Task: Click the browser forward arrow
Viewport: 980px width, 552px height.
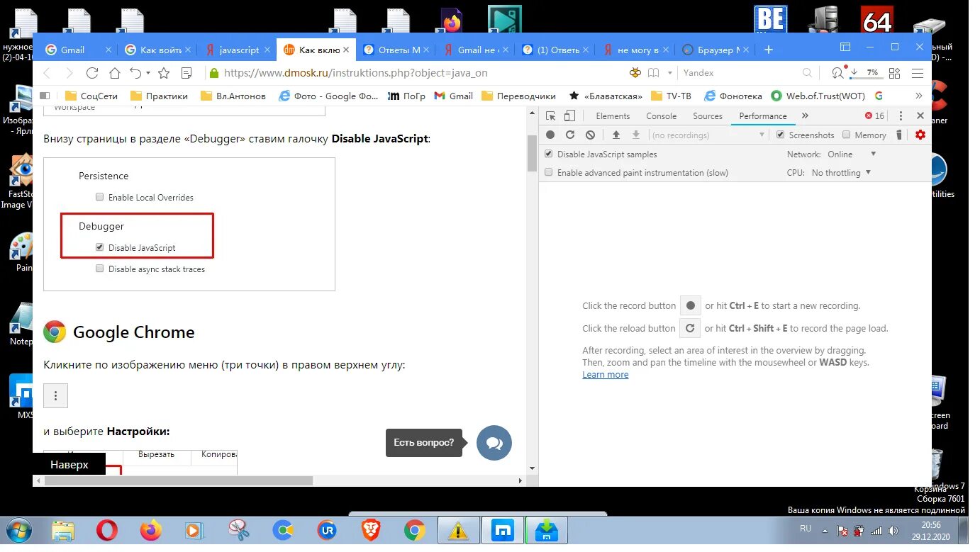Action: pyautogui.click(x=69, y=73)
